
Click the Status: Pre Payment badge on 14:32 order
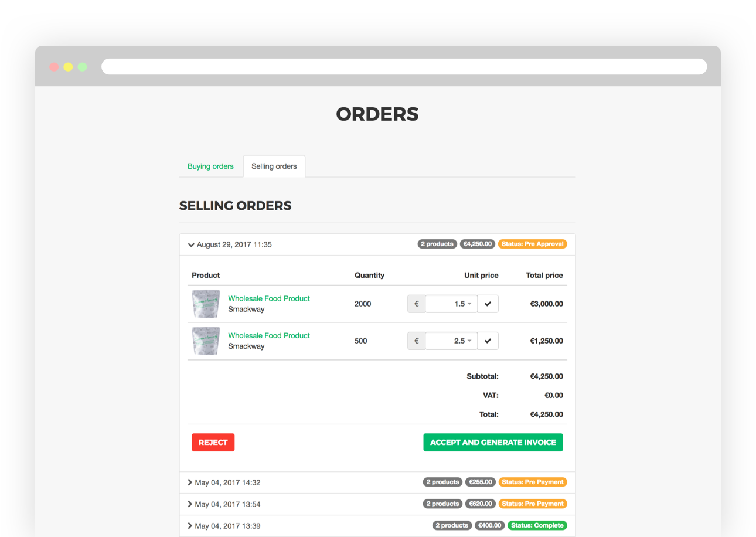pyautogui.click(x=533, y=482)
